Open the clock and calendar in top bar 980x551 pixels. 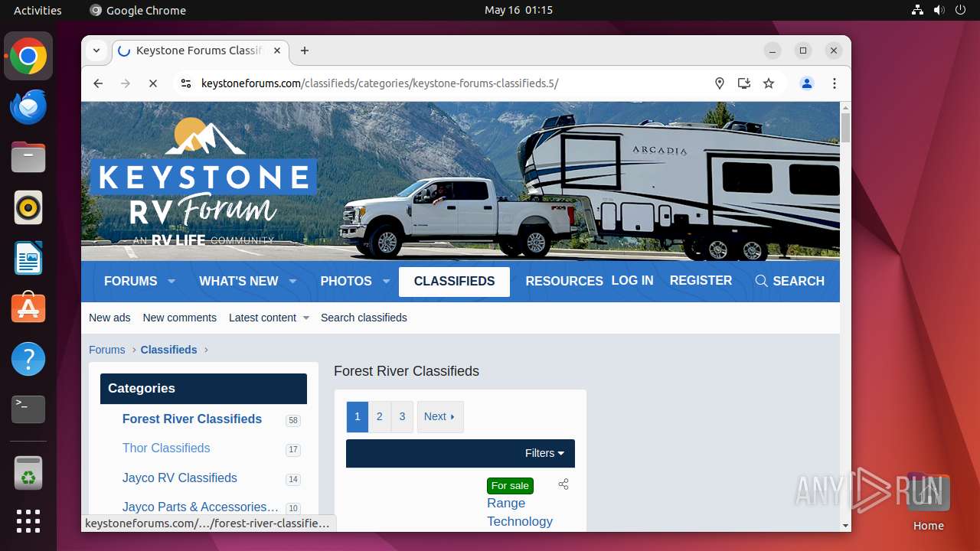518,10
